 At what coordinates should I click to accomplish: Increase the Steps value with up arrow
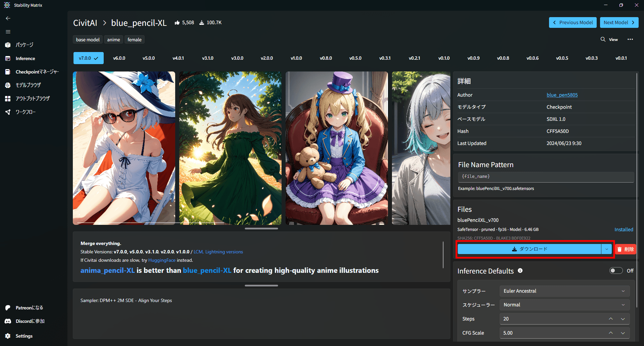(611, 318)
